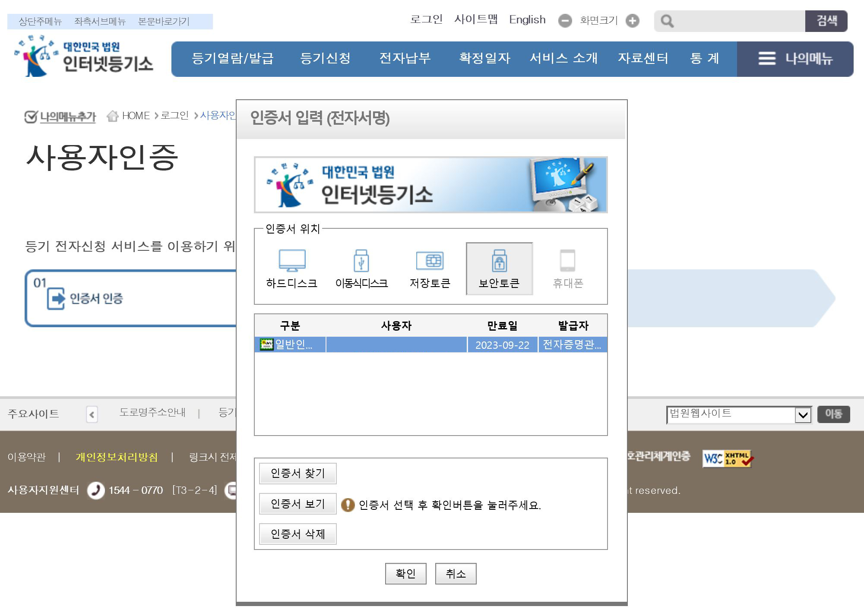Screen dimensions: 864x616
Task: Click the HOME breadcrumb house icon
Action: click(x=113, y=116)
